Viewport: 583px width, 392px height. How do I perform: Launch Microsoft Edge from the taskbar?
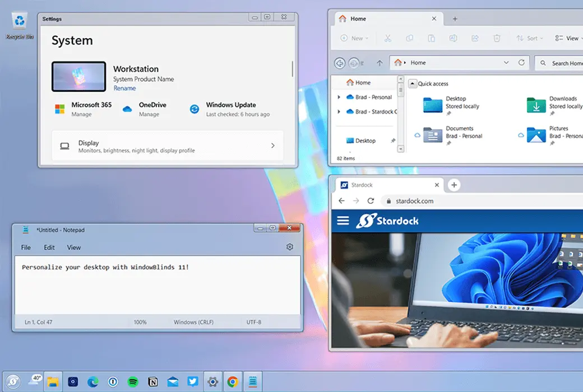(93, 381)
